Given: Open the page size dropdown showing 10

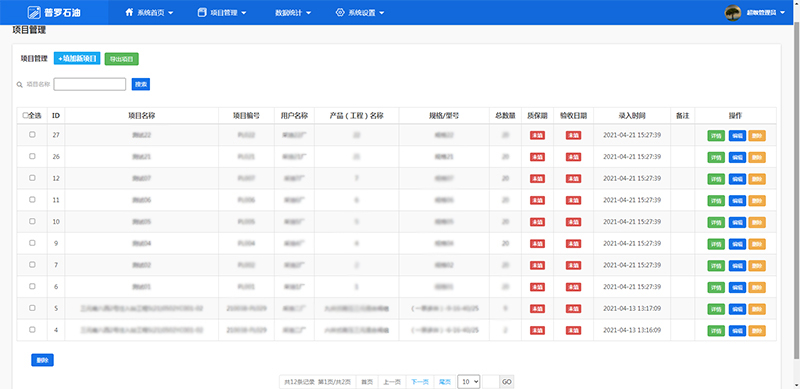Looking at the screenshot, I should tap(468, 381).
